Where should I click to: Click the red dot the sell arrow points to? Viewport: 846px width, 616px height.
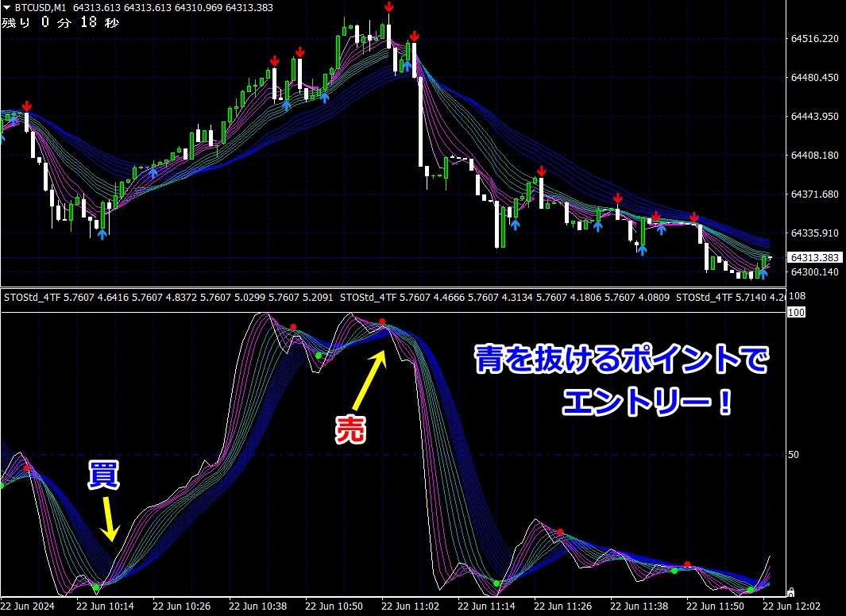point(382,321)
